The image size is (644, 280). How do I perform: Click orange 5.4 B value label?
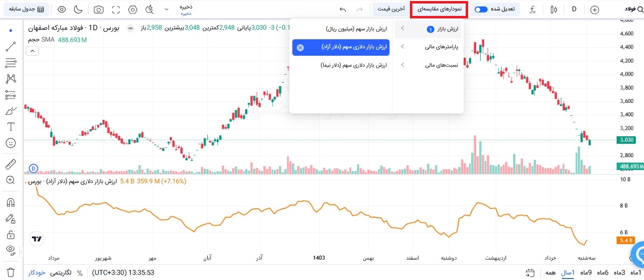625,240
